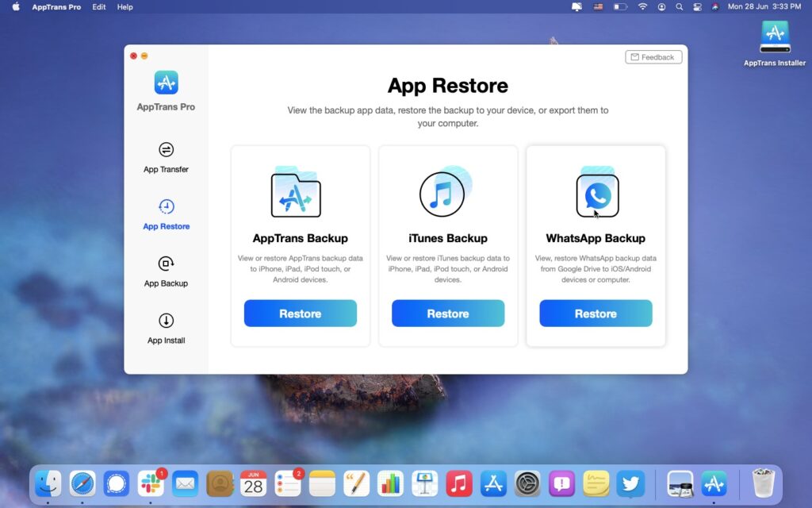Click the AppTrans Pro logo icon
This screenshot has width=812, height=508.
pos(166,82)
